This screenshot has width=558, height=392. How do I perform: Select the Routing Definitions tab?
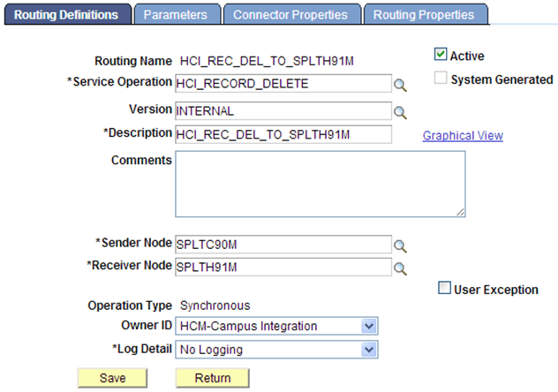click(x=66, y=15)
